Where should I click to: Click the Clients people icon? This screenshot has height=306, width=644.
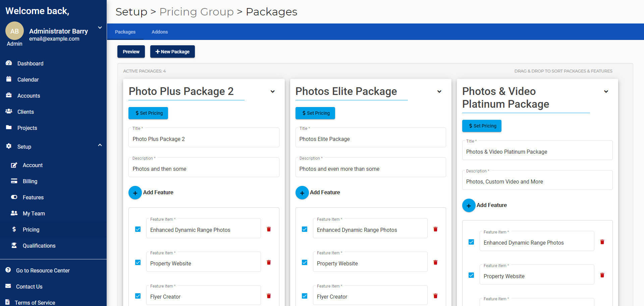[9, 111]
